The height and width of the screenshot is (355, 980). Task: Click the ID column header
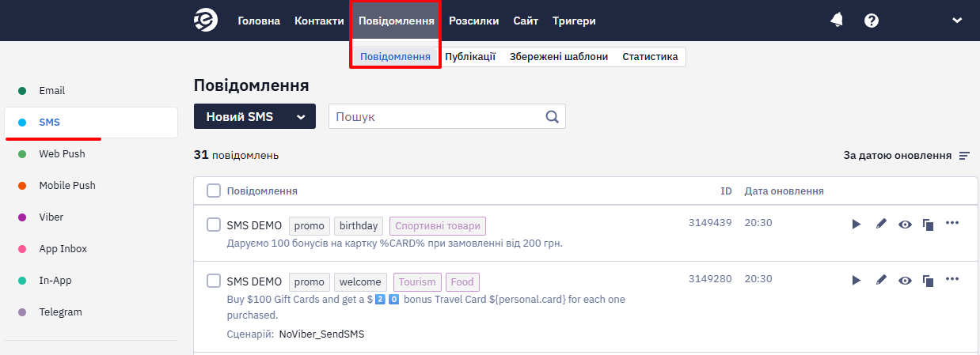coord(726,191)
